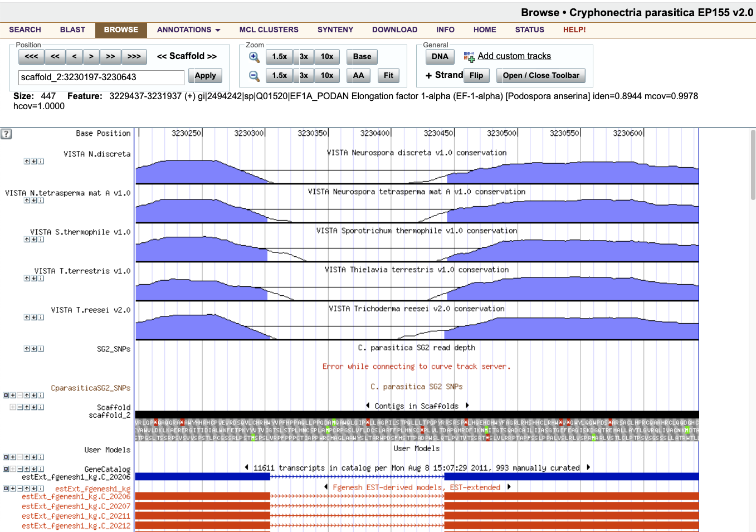
Task: Move CparasiticaSG2_SNPs track up
Action: (27, 396)
